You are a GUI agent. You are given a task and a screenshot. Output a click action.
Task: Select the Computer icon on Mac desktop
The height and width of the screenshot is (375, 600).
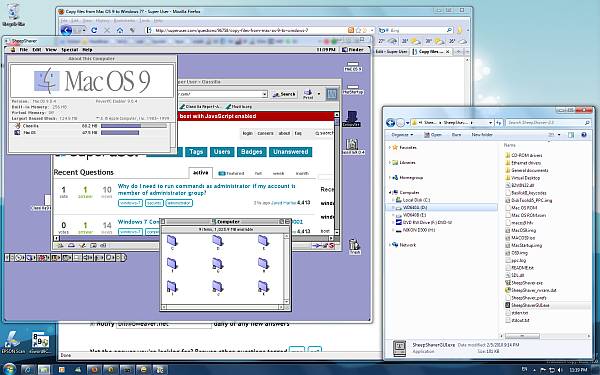pyautogui.click(x=351, y=119)
